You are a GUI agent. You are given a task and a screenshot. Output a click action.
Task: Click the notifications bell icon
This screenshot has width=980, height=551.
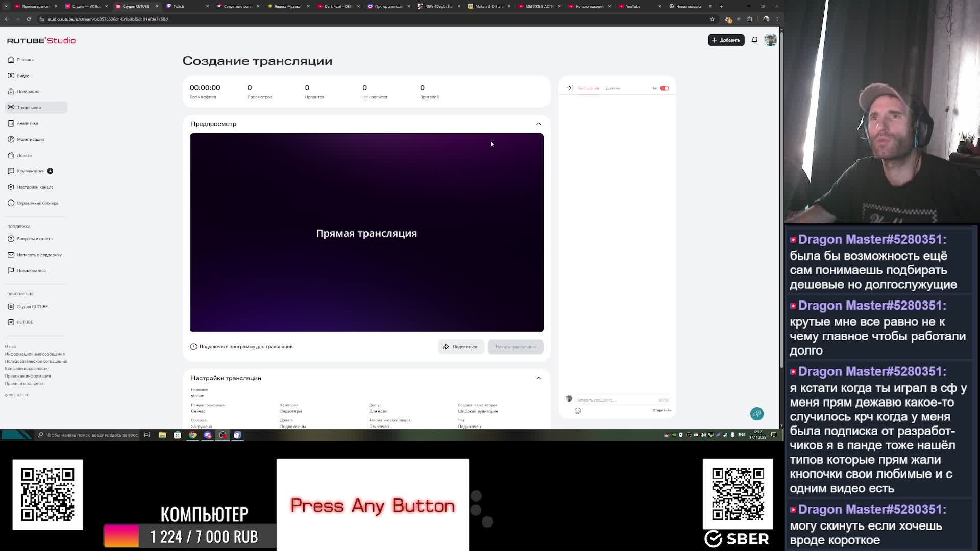754,40
